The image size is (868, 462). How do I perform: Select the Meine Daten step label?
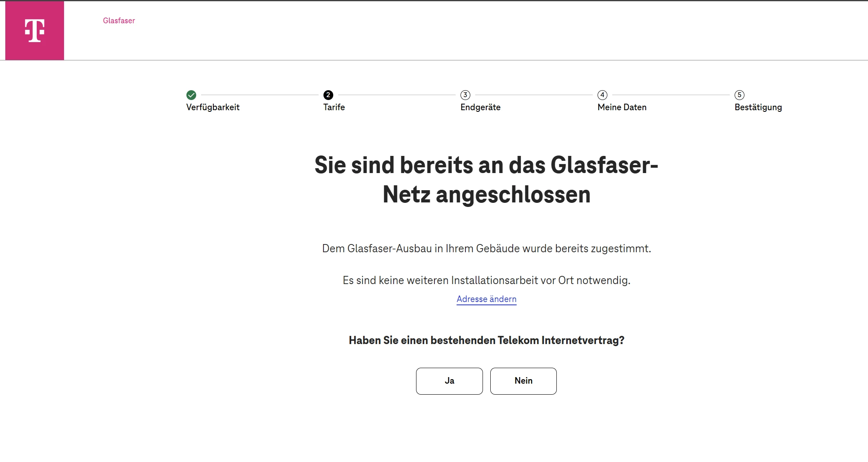coord(622,107)
